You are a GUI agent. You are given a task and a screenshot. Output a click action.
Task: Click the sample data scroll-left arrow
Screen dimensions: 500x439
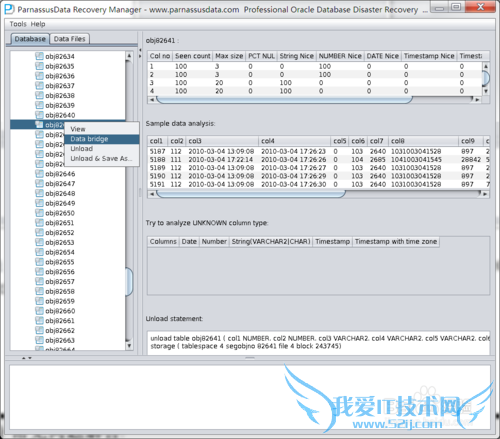152,194
